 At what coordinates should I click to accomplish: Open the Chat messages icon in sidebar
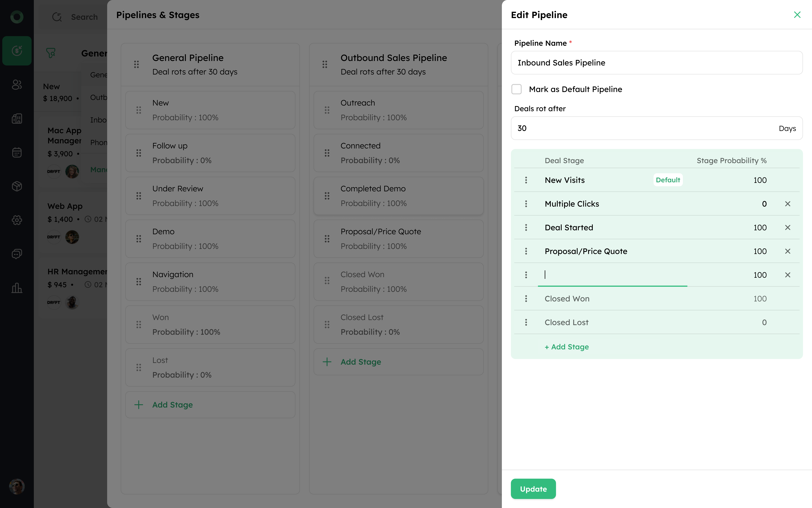click(17, 254)
